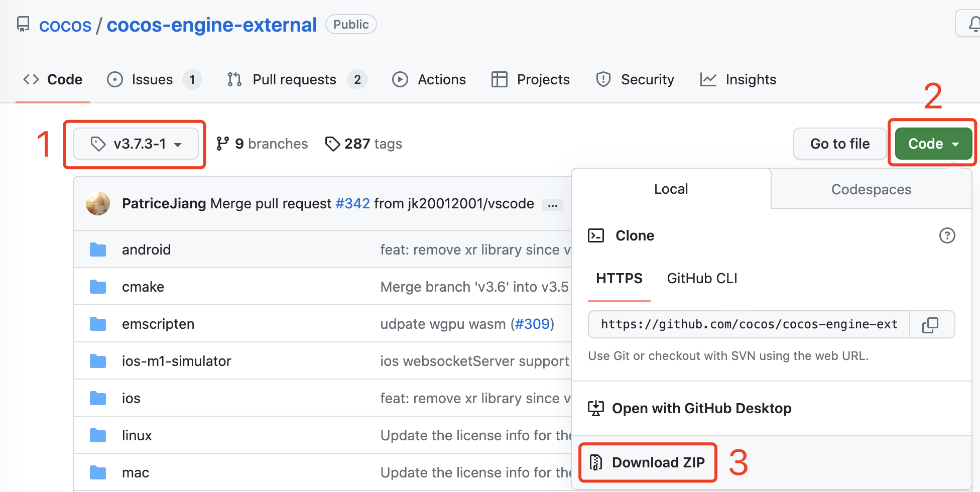The image size is (980, 492).
Task: Open the android folder
Action: [146, 250]
